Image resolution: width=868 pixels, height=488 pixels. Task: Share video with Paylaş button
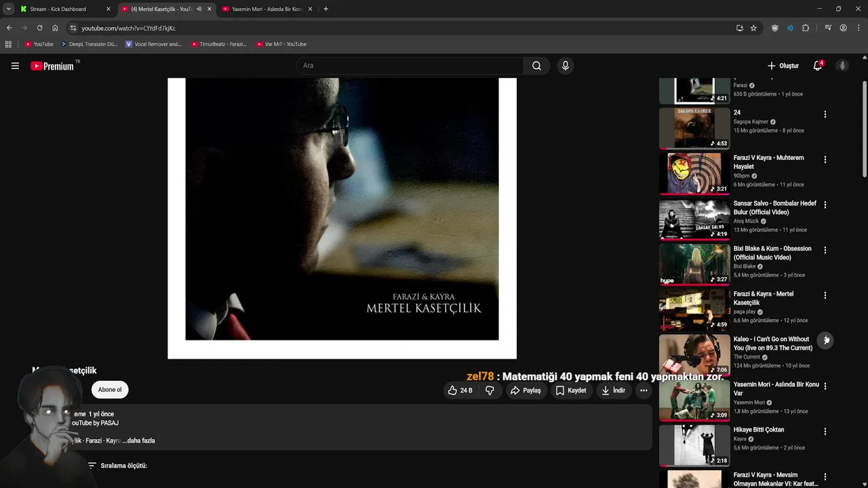526,390
